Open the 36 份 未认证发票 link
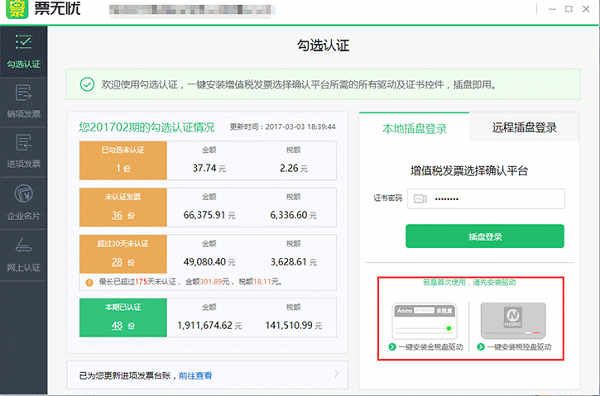The width and height of the screenshot is (600, 396). tap(123, 215)
